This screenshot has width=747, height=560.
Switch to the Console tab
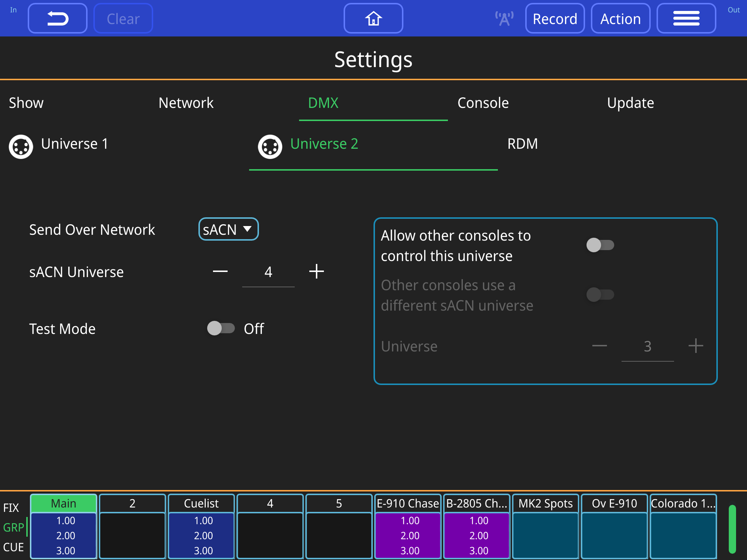point(483,103)
